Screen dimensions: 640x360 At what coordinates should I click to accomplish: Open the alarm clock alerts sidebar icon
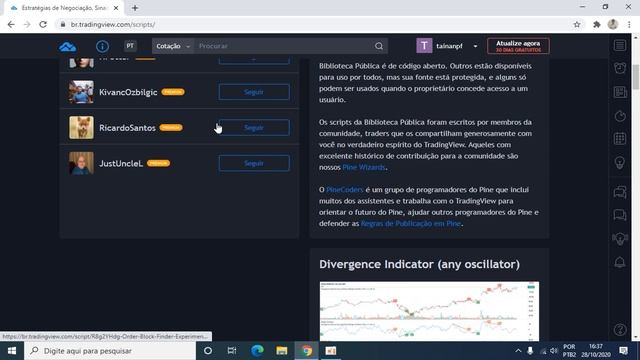(x=620, y=68)
